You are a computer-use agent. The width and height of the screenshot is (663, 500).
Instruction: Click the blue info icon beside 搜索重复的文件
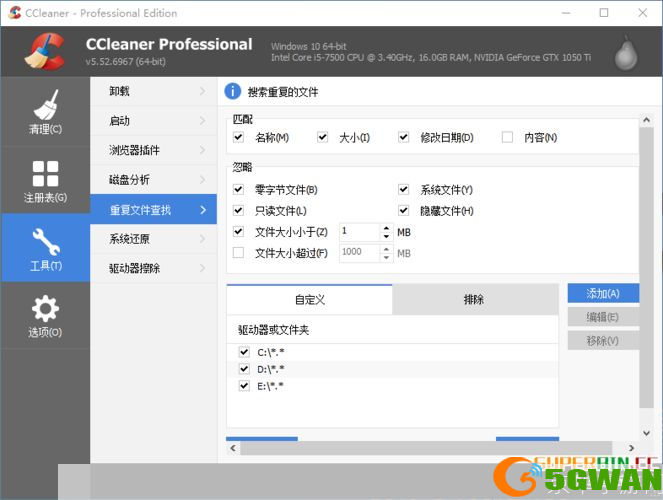pos(233,91)
